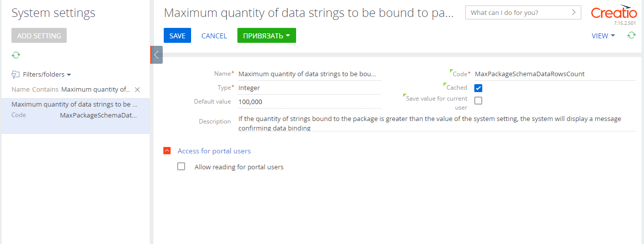Toggle the Cached checkbox
This screenshot has height=244, width=644.
478,88
